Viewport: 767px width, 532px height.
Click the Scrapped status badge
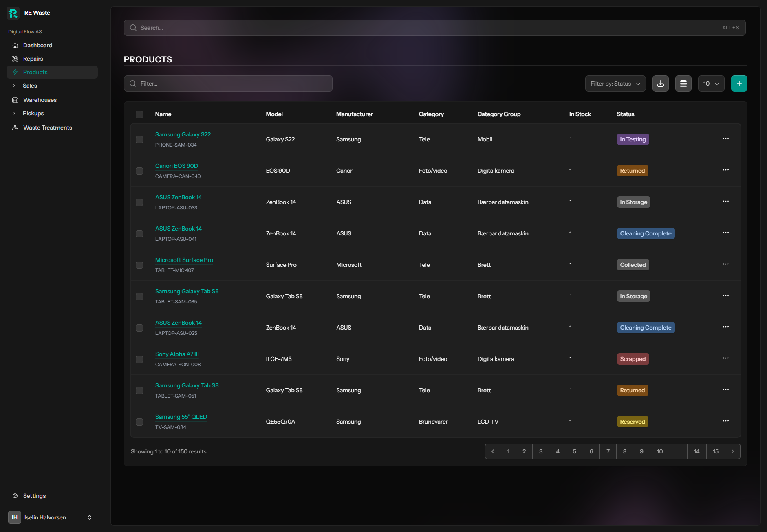coord(633,359)
